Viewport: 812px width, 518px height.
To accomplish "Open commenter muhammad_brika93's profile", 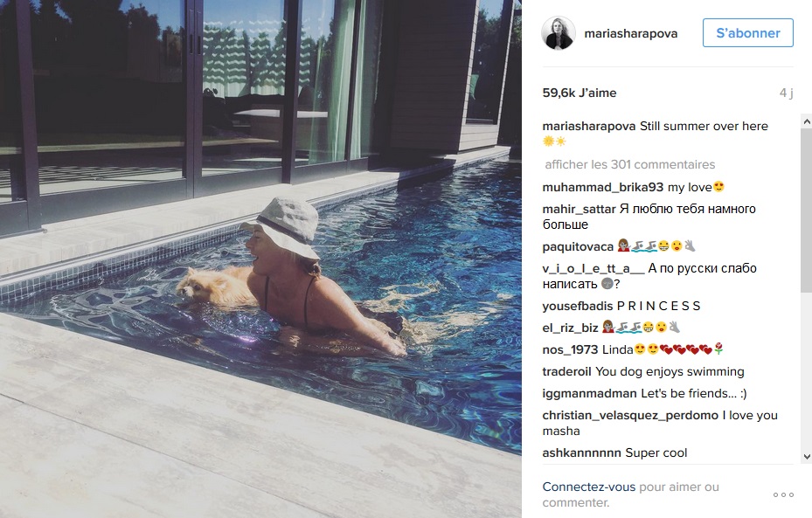I will pos(603,187).
